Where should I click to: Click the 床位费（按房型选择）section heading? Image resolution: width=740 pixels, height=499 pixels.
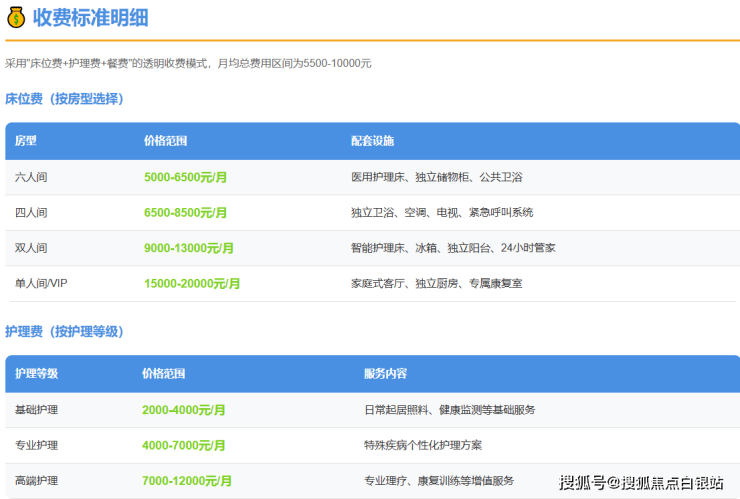[64, 99]
